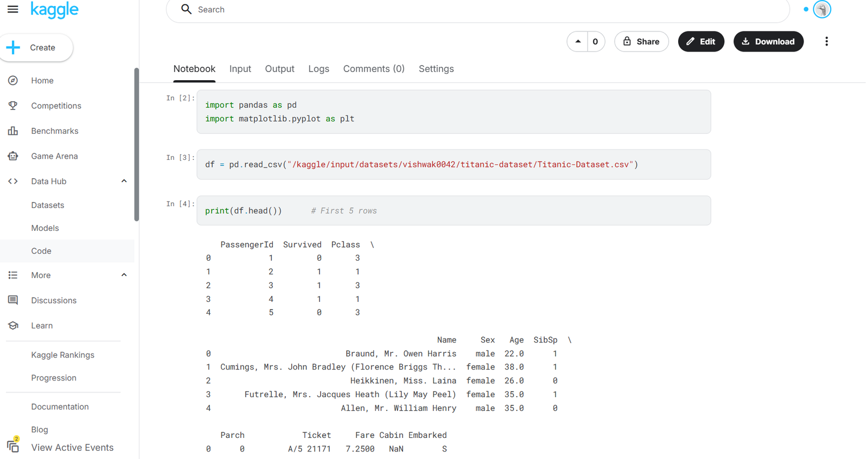868x459 pixels.
Task: Click the Home compass icon
Action: click(13, 81)
